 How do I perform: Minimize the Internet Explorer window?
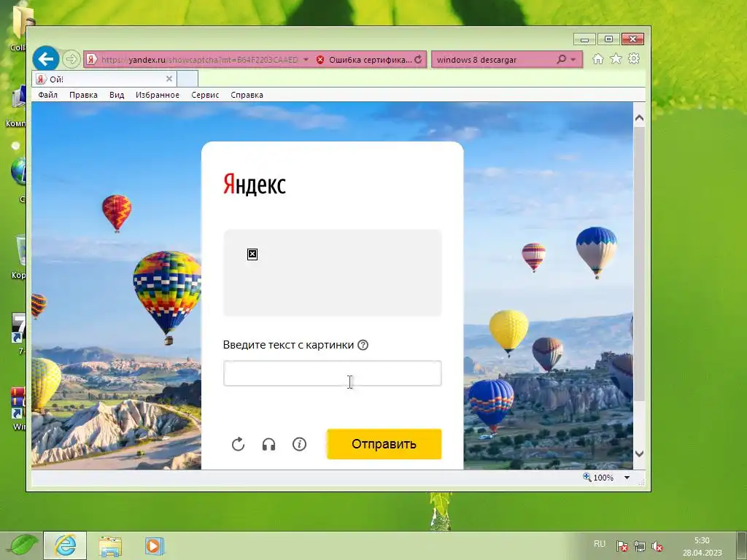584,39
